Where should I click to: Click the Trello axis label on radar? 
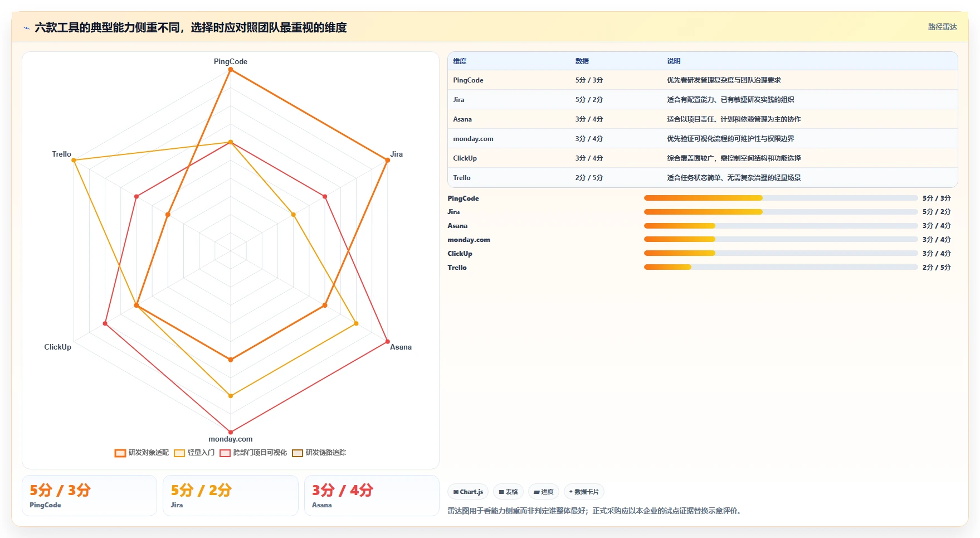coord(61,154)
